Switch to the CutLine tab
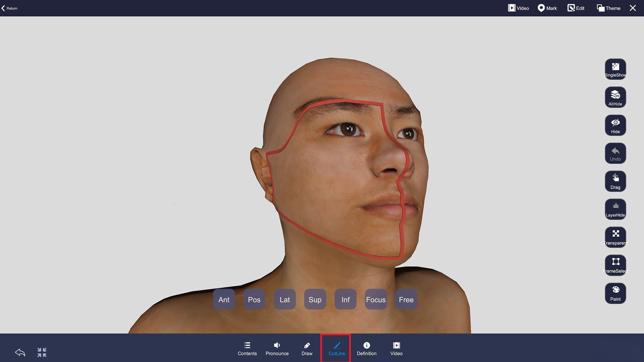 pyautogui.click(x=336, y=348)
